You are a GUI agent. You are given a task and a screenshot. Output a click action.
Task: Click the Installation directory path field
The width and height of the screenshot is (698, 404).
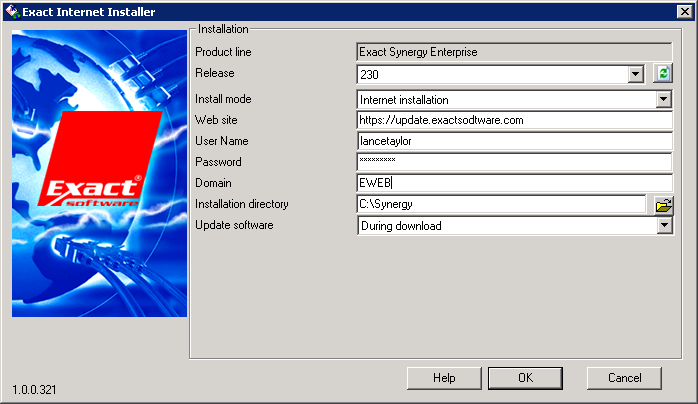(x=500, y=204)
